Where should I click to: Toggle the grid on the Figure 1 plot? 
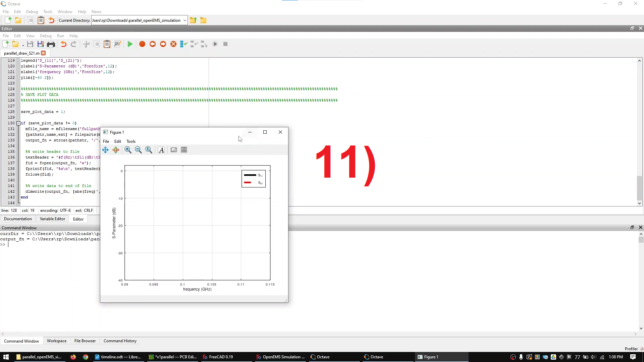(x=184, y=150)
